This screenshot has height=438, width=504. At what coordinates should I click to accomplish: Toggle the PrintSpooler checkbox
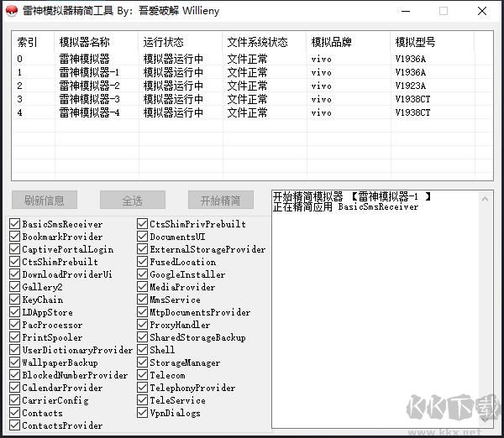click(14, 337)
